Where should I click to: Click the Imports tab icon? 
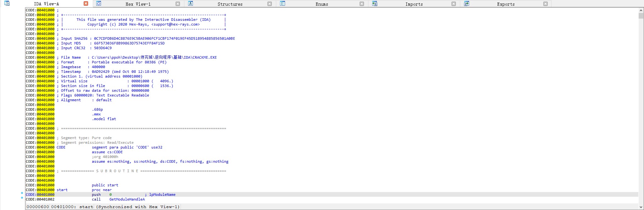point(374,3)
